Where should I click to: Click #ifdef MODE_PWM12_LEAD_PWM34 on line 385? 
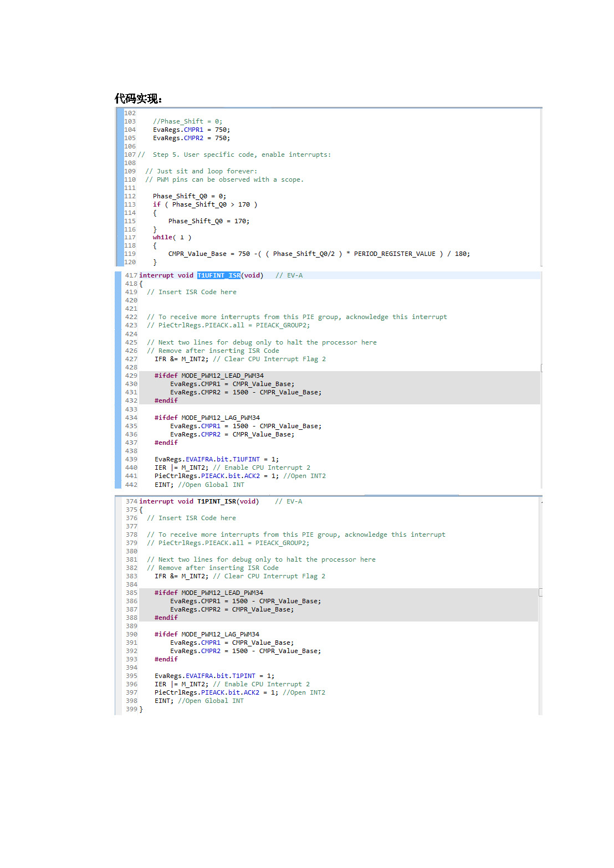[209, 593]
